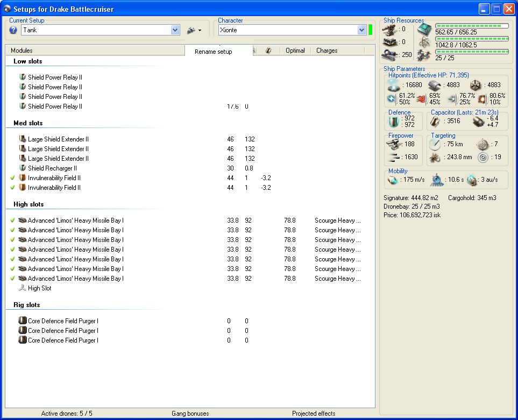
Task: Click the explosive resistance icon showing 80.6%
Action: click(x=482, y=98)
